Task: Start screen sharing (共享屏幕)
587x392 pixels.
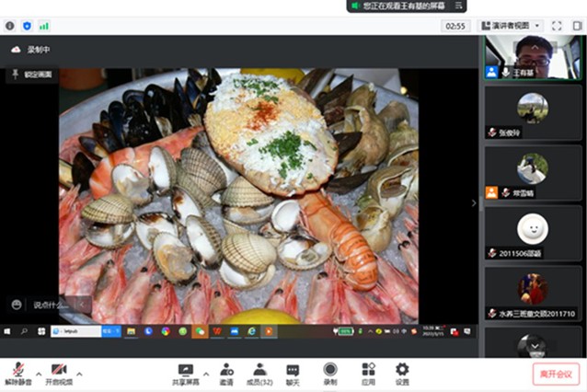Action: [x=186, y=372]
